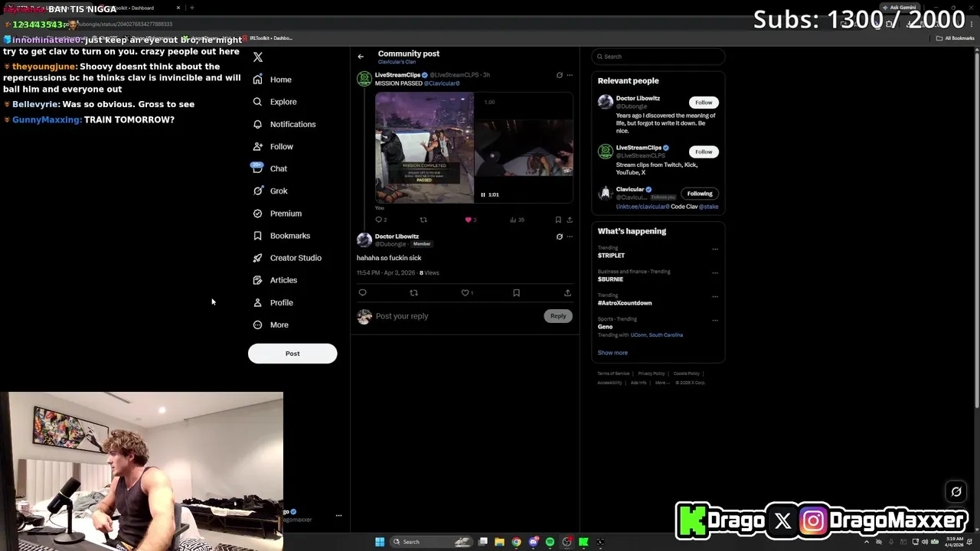This screenshot has height=551, width=980.
Task: Like Doctor Libowitz's comment
Action: coord(465,292)
